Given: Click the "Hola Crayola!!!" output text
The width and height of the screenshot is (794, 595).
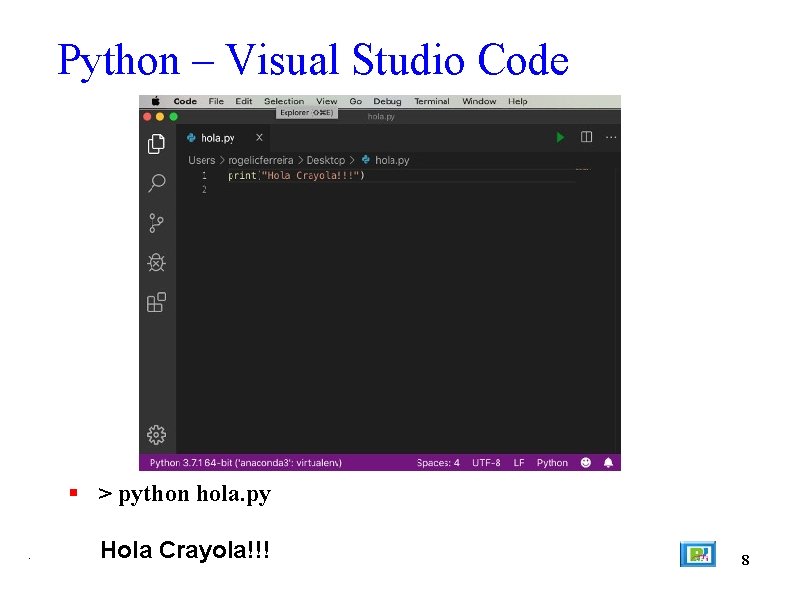Looking at the screenshot, I should point(185,550).
